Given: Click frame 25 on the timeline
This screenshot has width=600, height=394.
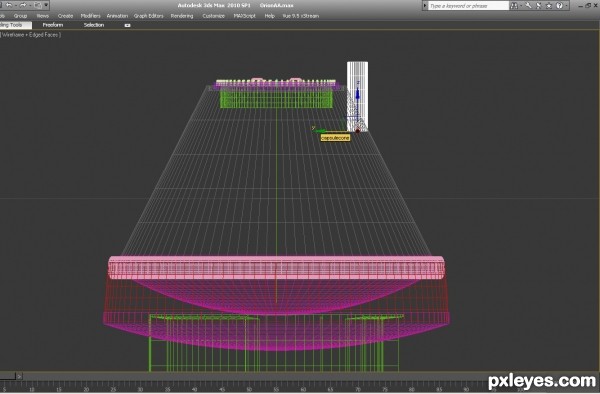Looking at the screenshot, I should (113, 389).
